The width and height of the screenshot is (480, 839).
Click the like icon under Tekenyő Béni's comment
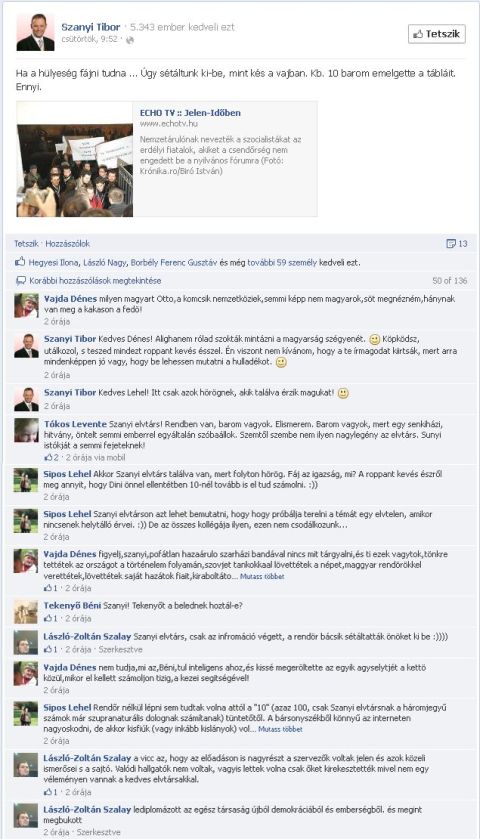click(x=51, y=618)
